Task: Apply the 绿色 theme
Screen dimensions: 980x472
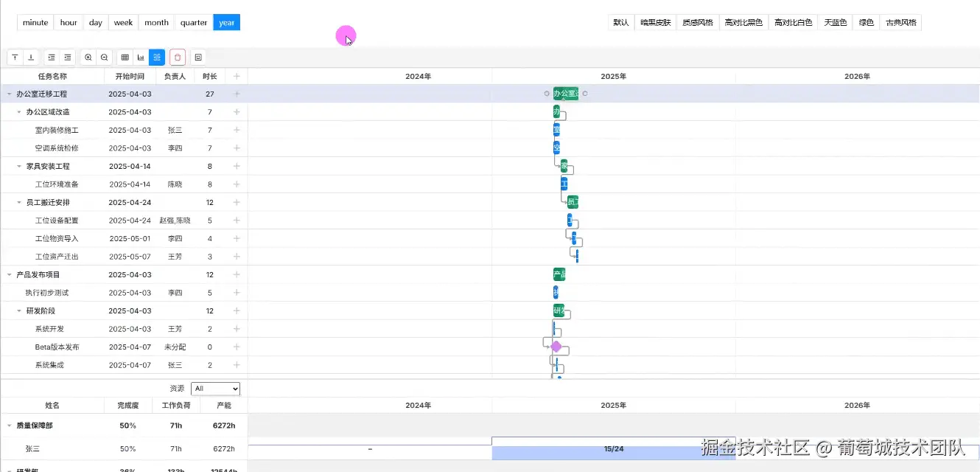Action: pos(866,22)
